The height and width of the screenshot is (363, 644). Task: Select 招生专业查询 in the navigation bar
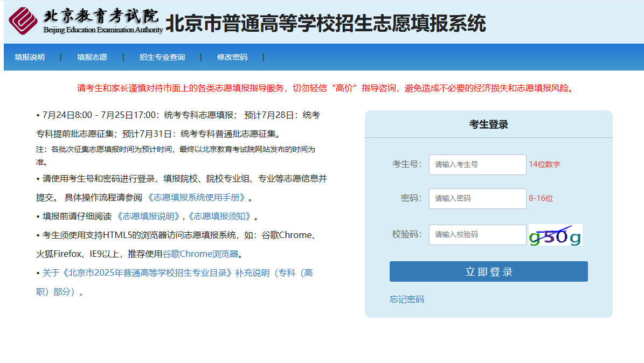coord(162,57)
